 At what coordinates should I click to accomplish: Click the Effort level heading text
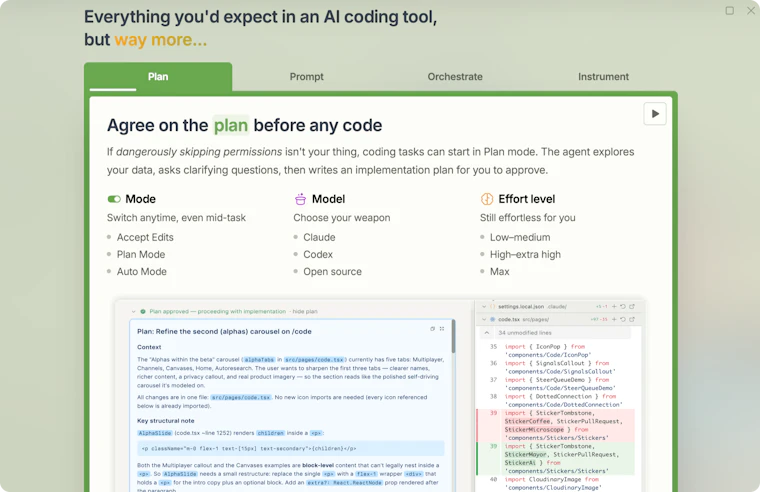click(x=527, y=199)
